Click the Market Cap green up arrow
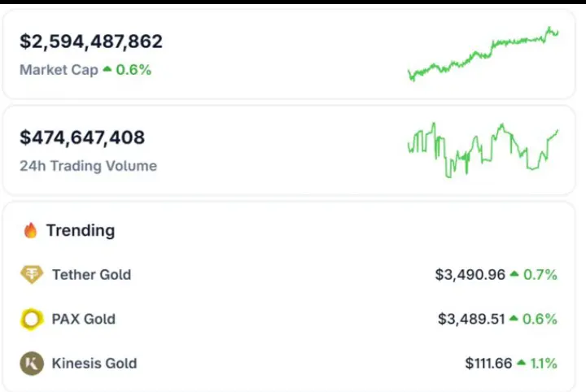Screen dimensions: 586x392 106,70
